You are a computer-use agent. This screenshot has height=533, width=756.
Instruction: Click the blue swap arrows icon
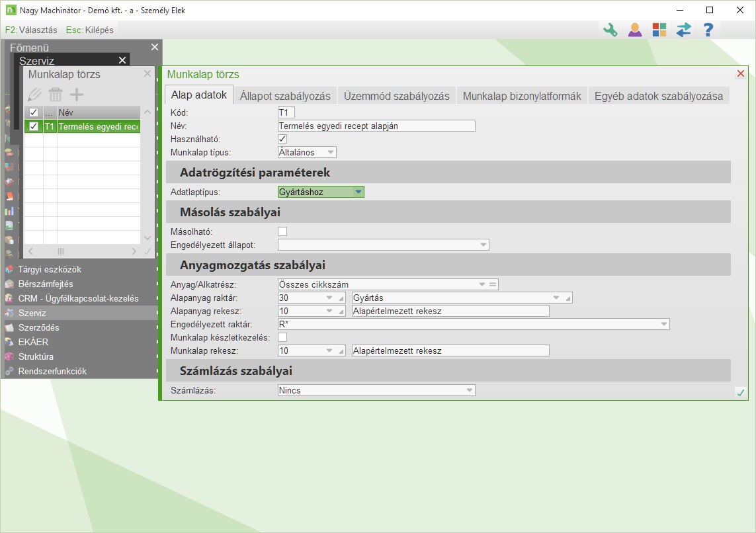pyautogui.click(x=683, y=30)
